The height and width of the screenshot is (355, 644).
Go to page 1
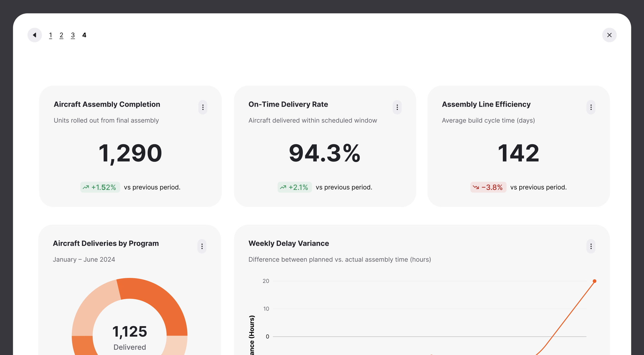click(50, 35)
